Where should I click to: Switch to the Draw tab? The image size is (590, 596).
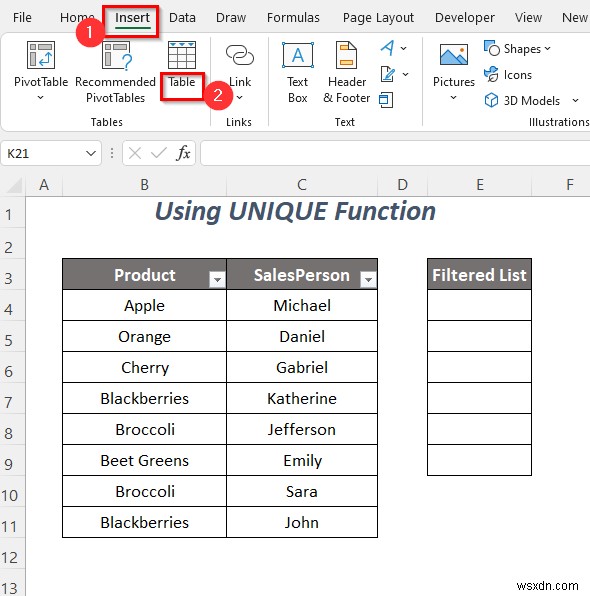[x=231, y=17]
